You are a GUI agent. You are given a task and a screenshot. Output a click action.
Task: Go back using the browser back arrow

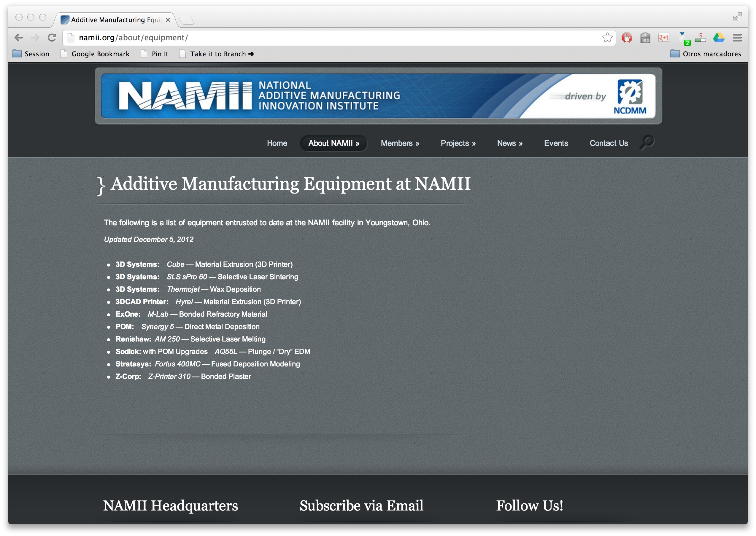pos(19,38)
